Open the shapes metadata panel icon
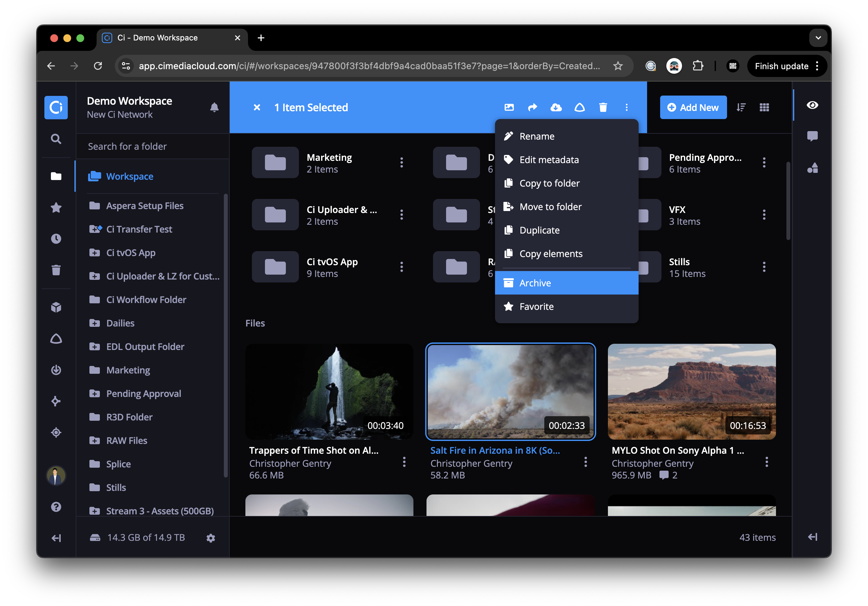 [x=813, y=168]
